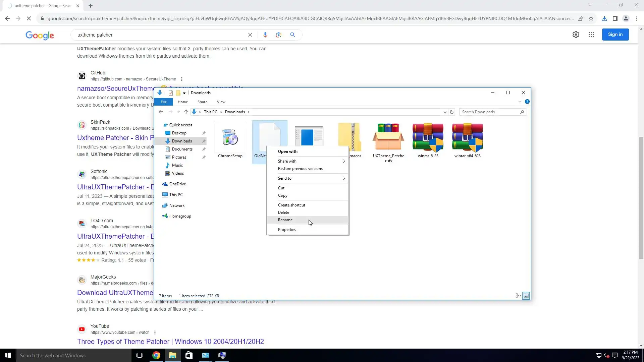Open the View ribbon tab

[x=221, y=102]
